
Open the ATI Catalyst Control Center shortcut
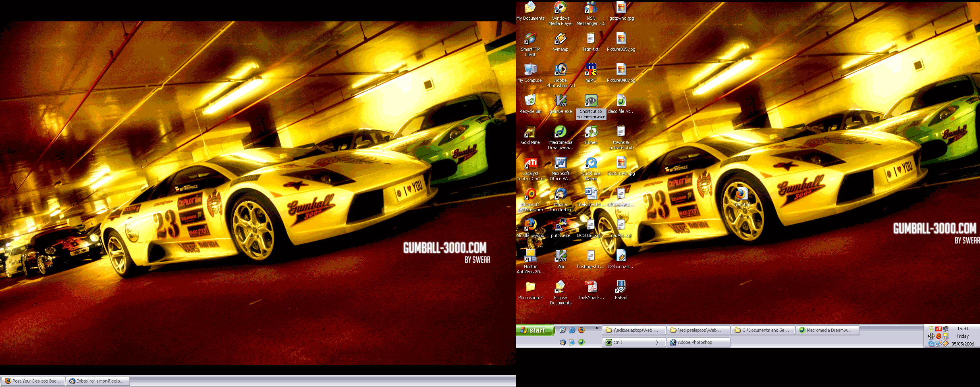[530, 169]
